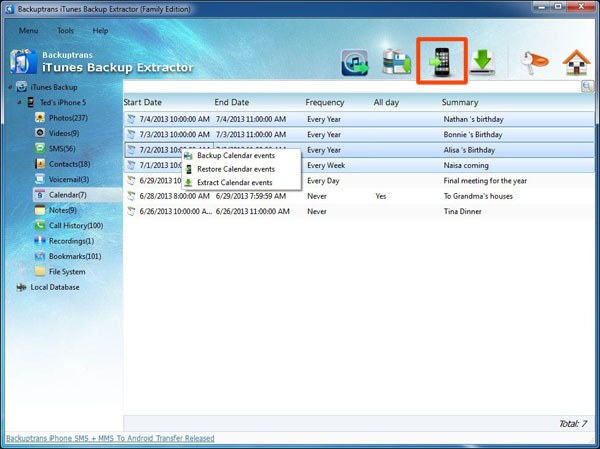Sort by Summary column header
The image size is (600, 449).
pyautogui.click(x=460, y=102)
